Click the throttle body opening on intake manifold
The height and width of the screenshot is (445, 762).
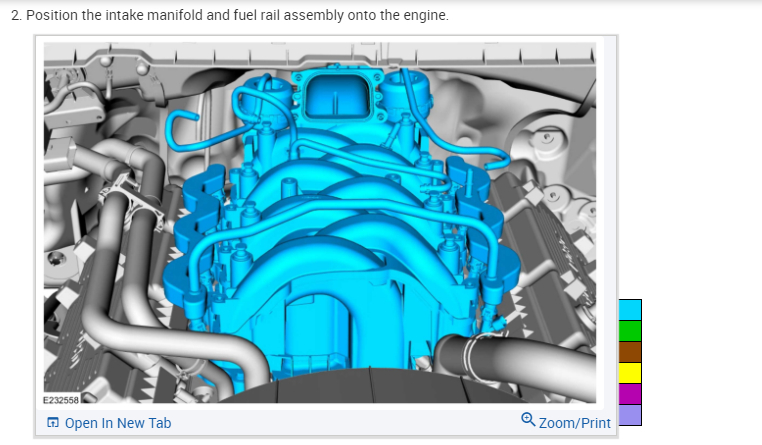tap(335, 97)
